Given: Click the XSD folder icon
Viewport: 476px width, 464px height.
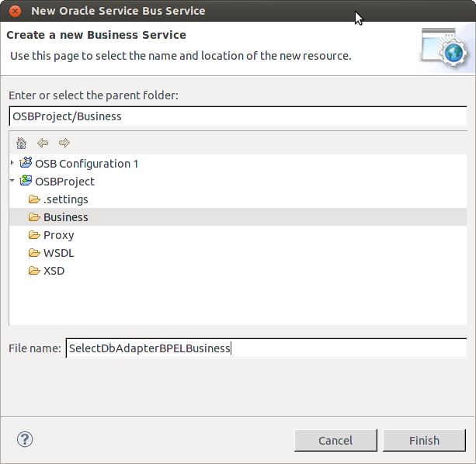Looking at the screenshot, I should pyautogui.click(x=34, y=271).
